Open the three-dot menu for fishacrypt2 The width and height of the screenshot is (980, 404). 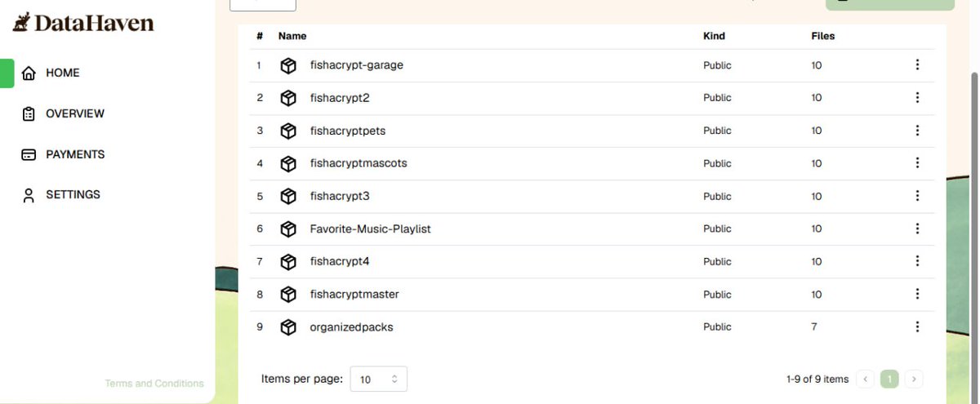click(x=917, y=97)
